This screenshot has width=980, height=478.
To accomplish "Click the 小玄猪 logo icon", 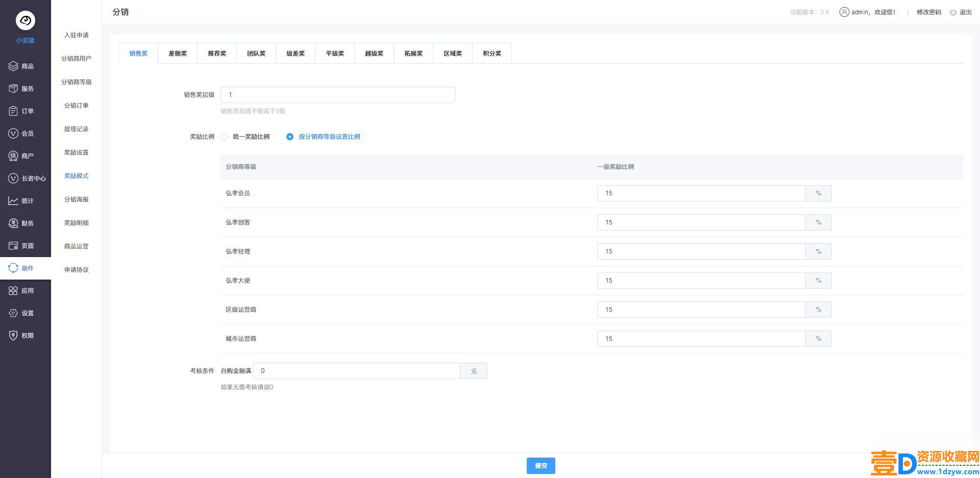I will 26,20.
